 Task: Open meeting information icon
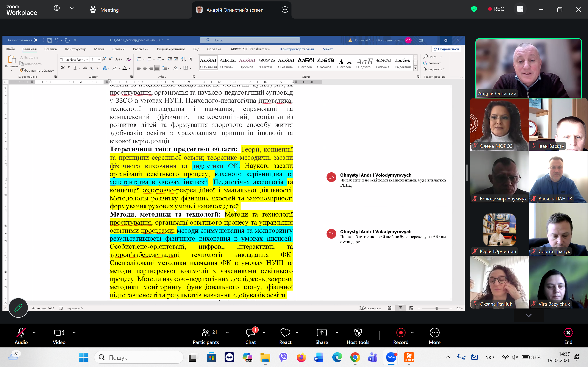tap(57, 8)
